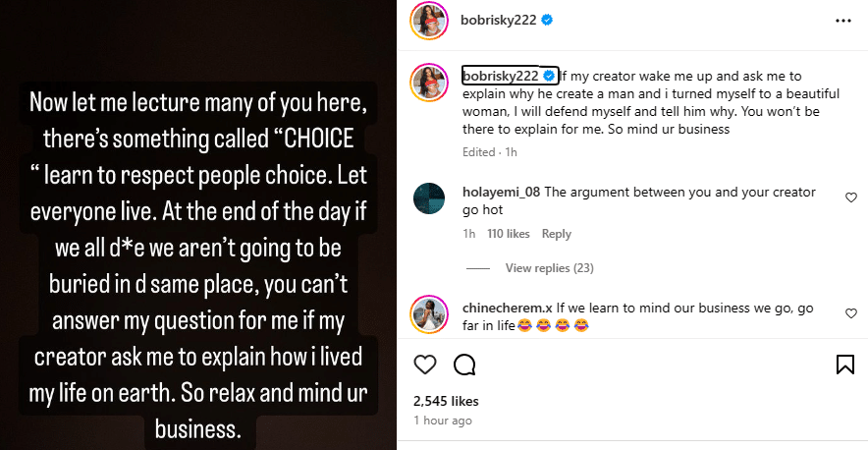Click the 1 hour ago timestamp
Viewport: 868px width, 450px height.
click(x=442, y=421)
